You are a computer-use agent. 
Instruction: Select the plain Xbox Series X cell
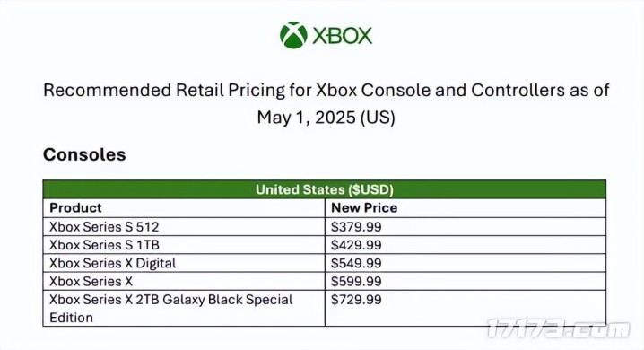pyautogui.click(x=184, y=282)
